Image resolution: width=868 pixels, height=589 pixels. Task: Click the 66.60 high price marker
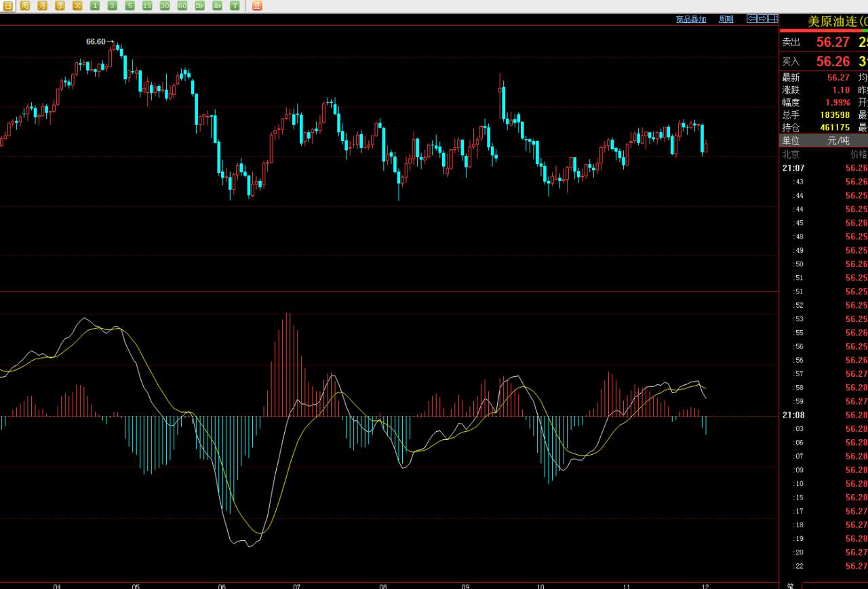[x=96, y=41]
